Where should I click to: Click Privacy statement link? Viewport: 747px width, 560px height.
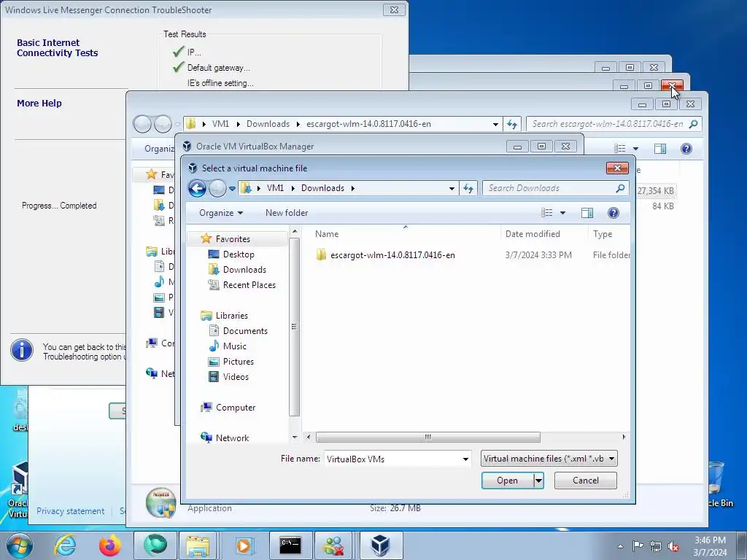[70, 511]
